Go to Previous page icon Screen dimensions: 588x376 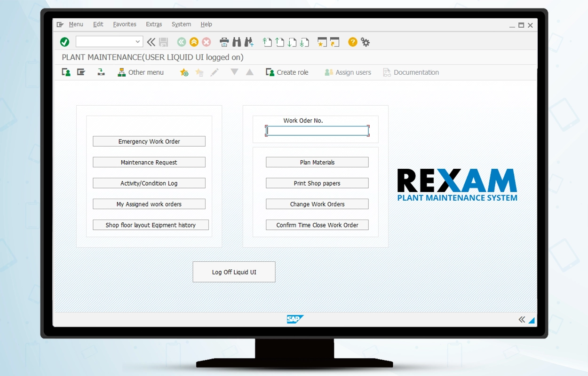point(280,42)
